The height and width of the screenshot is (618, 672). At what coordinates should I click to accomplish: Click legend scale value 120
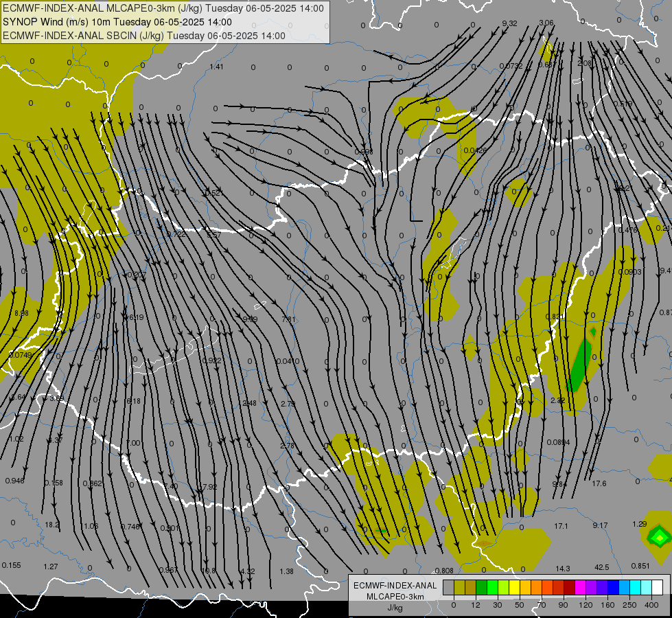pos(586,605)
